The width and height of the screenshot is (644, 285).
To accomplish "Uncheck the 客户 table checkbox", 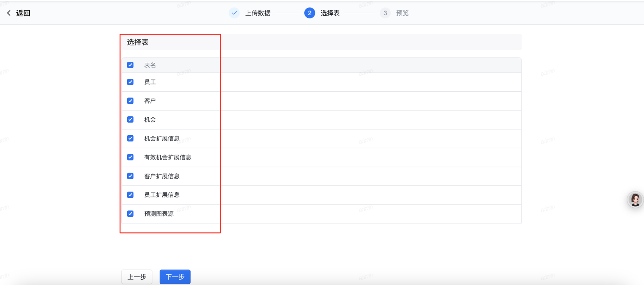I will [x=130, y=101].
